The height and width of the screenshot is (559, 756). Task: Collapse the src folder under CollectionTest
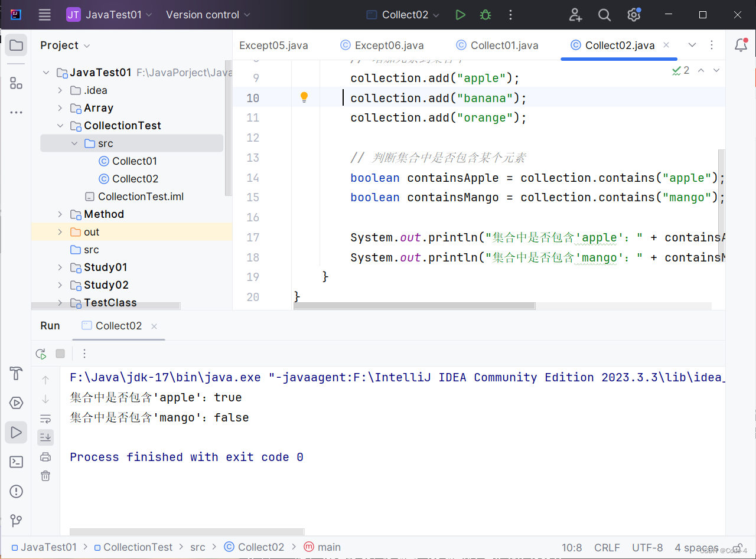[x=74, y=143]
